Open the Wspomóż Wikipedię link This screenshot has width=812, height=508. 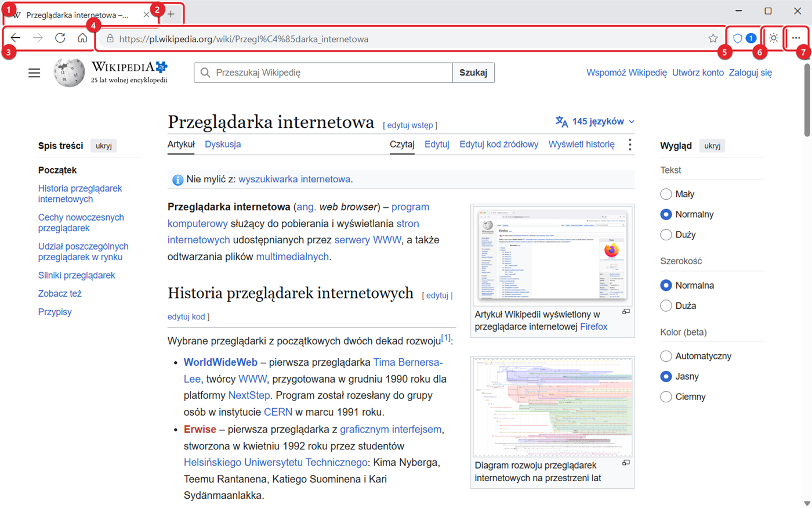[x=626, y=73]
